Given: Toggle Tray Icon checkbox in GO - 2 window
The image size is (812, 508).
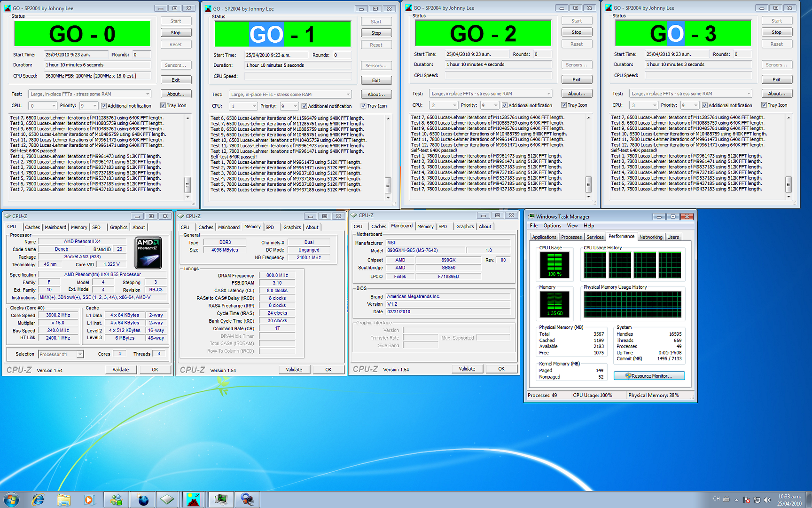Looking at the screenshot, I should click(564, 105).
